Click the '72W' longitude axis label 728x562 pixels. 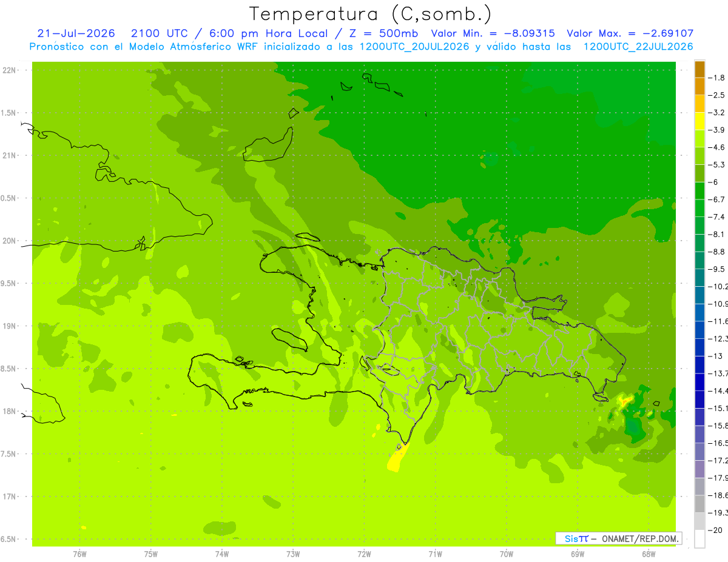pos(364,554)
